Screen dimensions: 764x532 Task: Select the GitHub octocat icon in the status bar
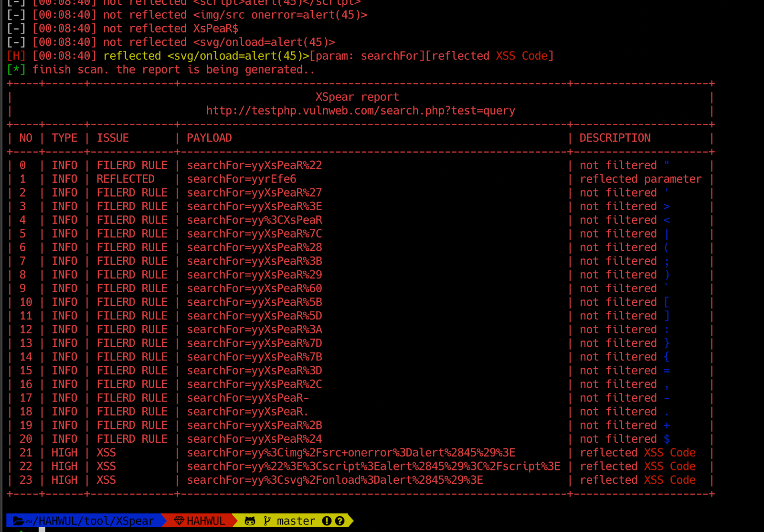[x=250, y=521]
